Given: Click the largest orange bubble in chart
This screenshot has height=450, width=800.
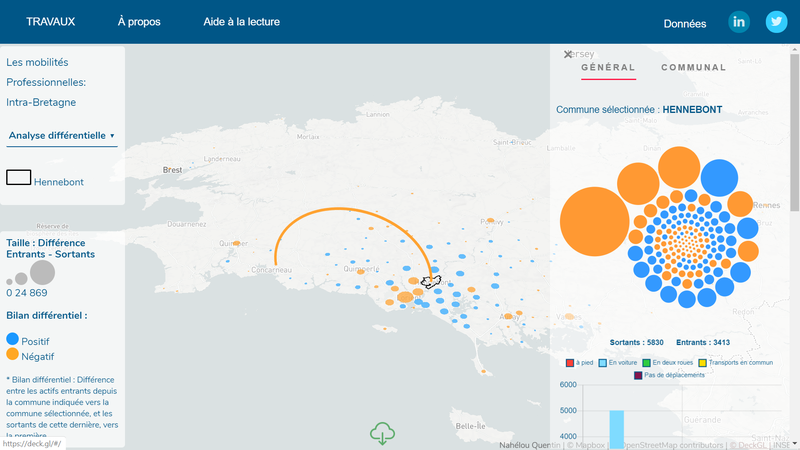Looking at the screenshot, I should tap(596, 222).
